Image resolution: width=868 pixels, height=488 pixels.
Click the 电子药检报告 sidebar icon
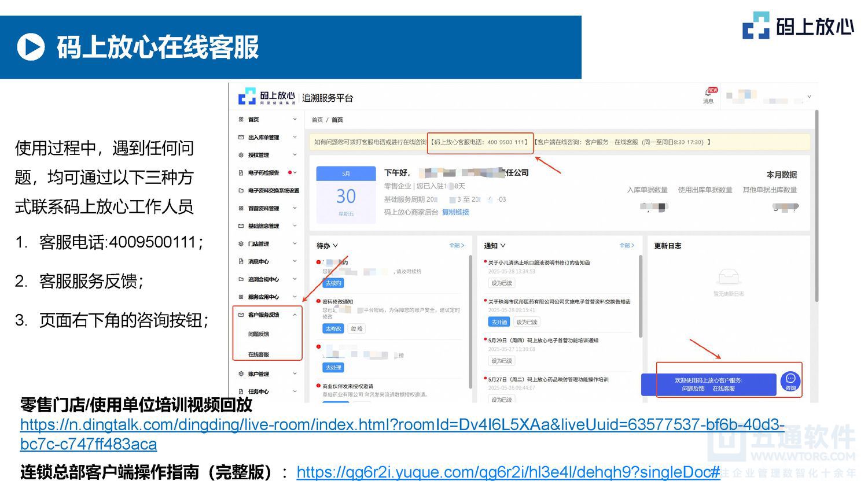240,172
